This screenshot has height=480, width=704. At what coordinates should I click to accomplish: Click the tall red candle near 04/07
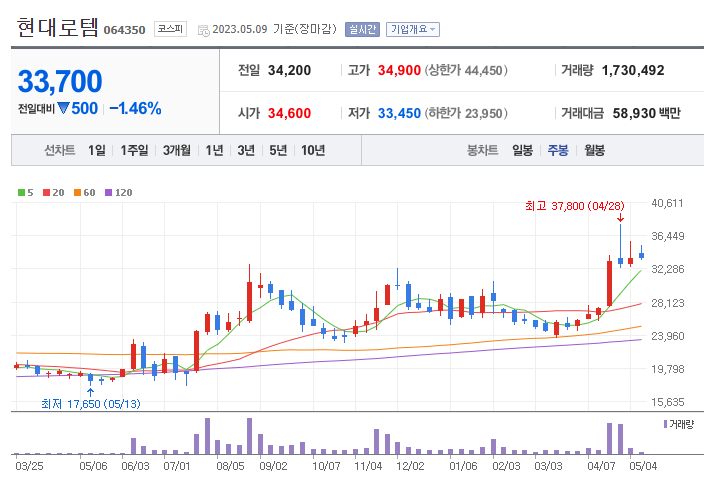pos(609,283)
